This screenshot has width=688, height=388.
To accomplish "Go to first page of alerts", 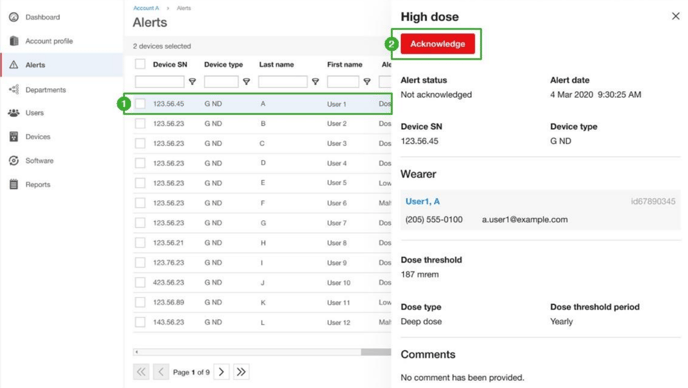I will click(141, 372).
